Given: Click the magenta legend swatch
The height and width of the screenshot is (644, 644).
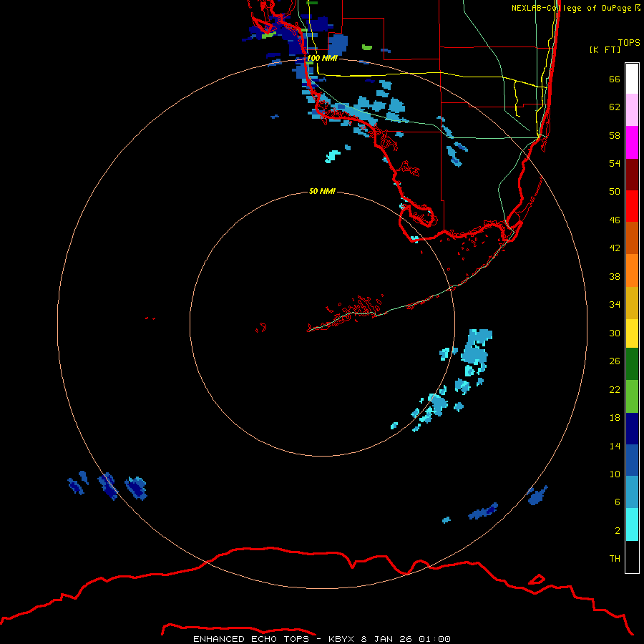Looking at the screenshot, I should pos(632,142).
